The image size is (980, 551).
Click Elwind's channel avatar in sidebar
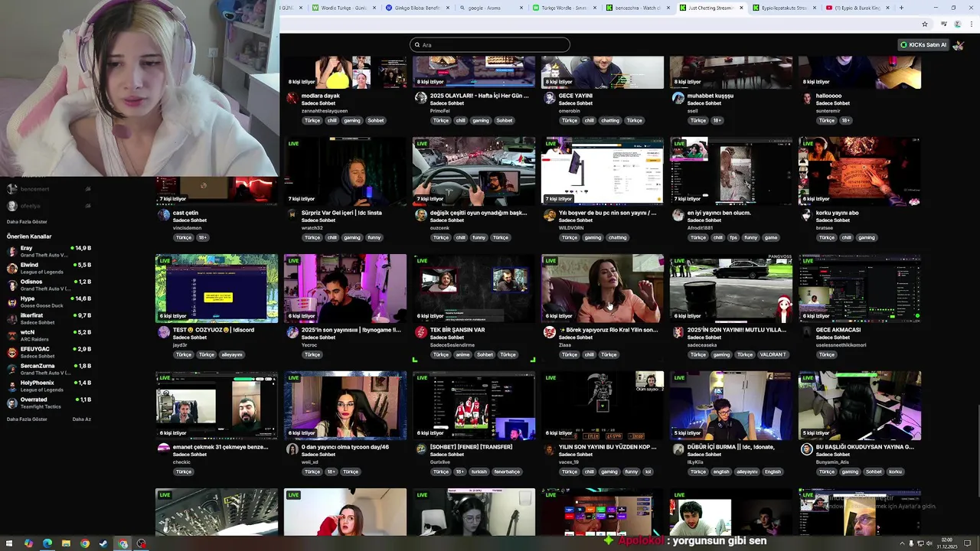coord(12,269)
